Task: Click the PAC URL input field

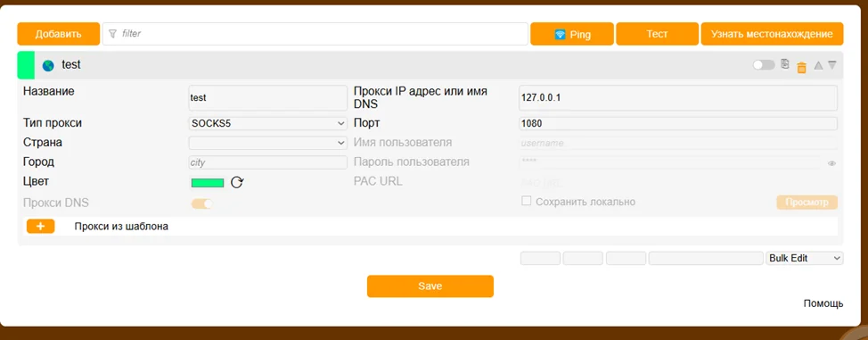Action: click(678, 182)
